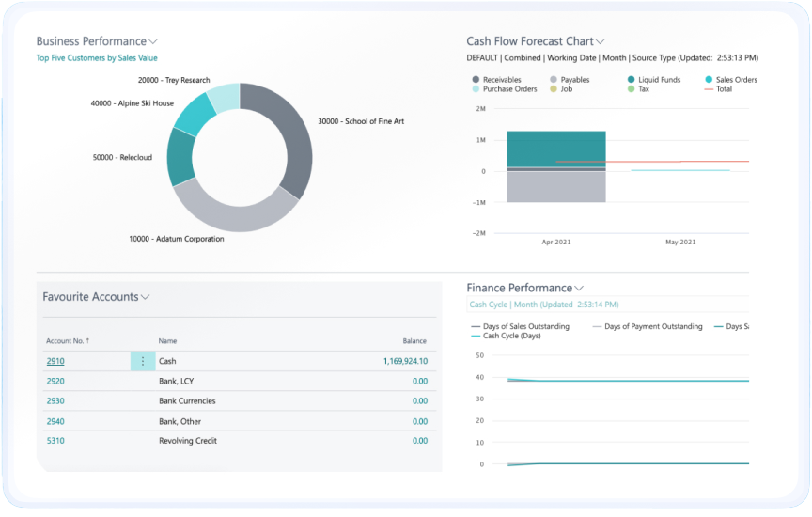Open the 1,169,924.10 Cash balance
The width and height of the screenshot is (812, 517).
tap(405, 361)
